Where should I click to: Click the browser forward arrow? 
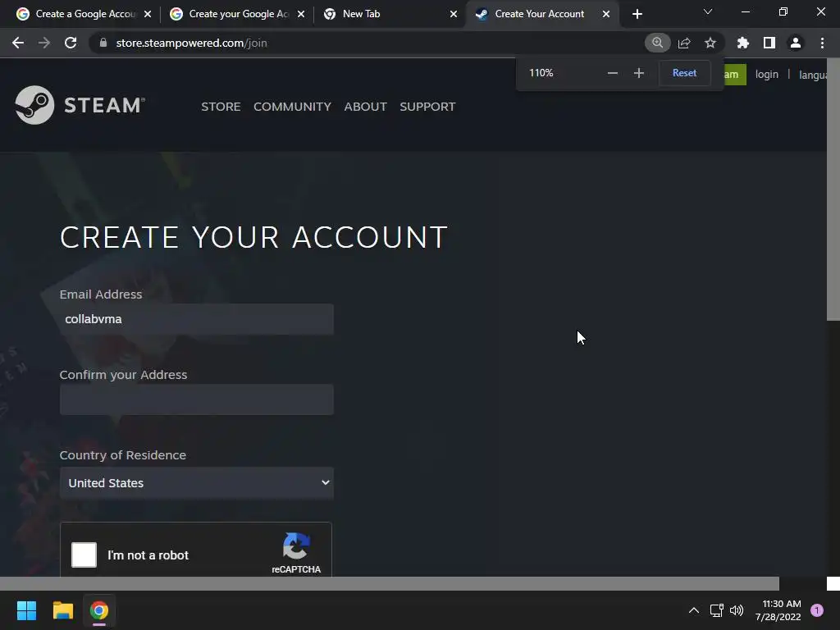point(44,43)
